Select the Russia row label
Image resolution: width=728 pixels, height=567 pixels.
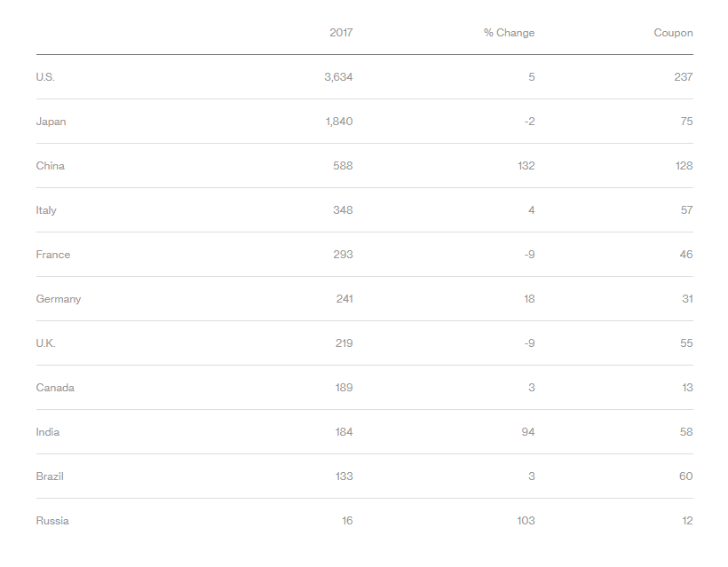pyautogui.click(x=52, y=521)
